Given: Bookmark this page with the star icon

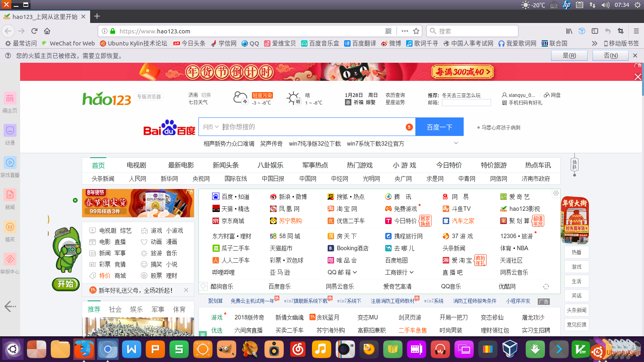Looking at the screenshot, I should (416, 31).
